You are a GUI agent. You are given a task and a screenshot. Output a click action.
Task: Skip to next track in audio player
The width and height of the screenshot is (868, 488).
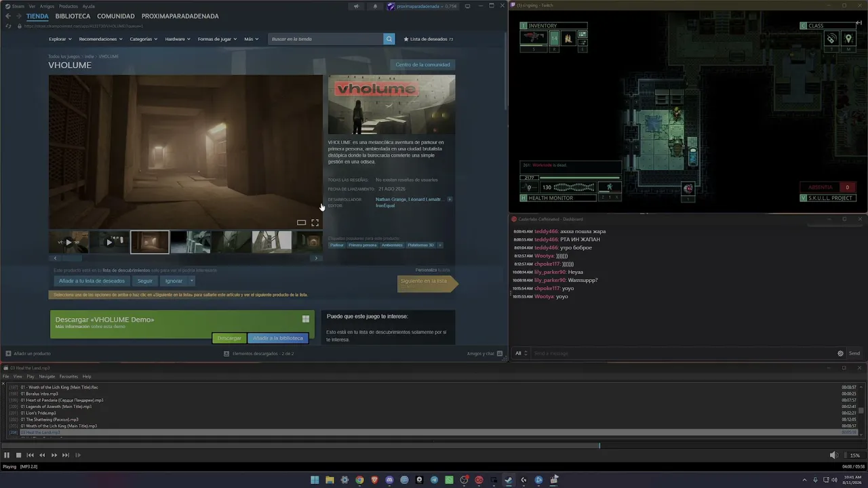66,455
